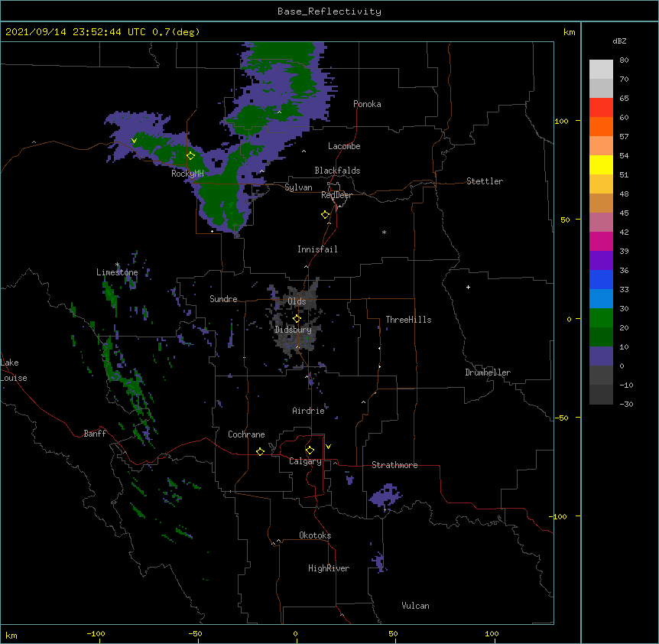Pick the bright green 20-30 dBZ swatch
This screenshot has height=644, width=659.
(x=601, y=318)
